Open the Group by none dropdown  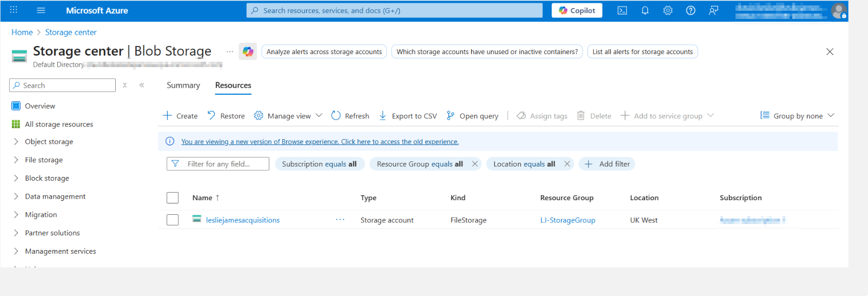[797, 115]
